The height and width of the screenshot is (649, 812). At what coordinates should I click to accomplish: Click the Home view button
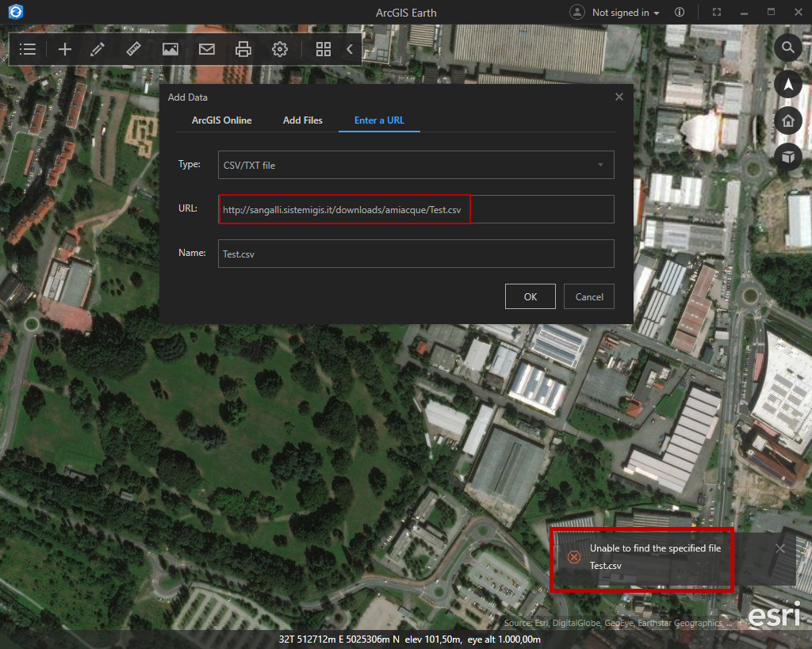(787, 120)
